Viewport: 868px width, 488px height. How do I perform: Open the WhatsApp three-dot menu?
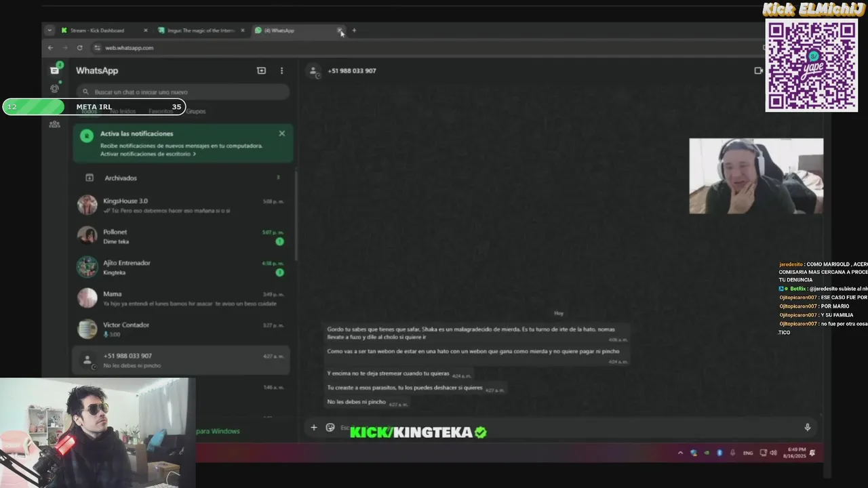281,70
